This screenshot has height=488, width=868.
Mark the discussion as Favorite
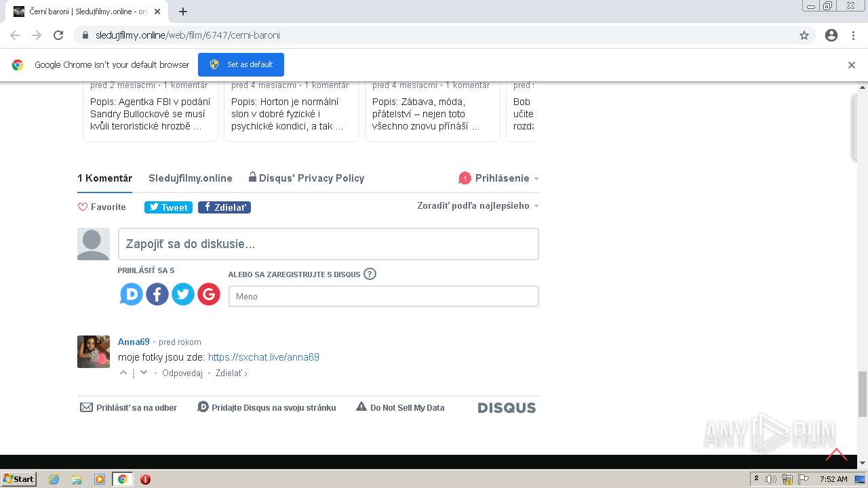click(102, 207)
